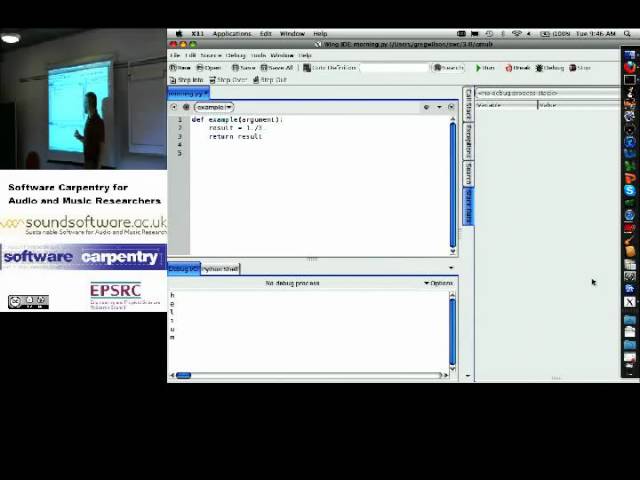Screen dimensions: 640x480
Task: Click the toolbar search input field
Action: [x=394, y=68]
